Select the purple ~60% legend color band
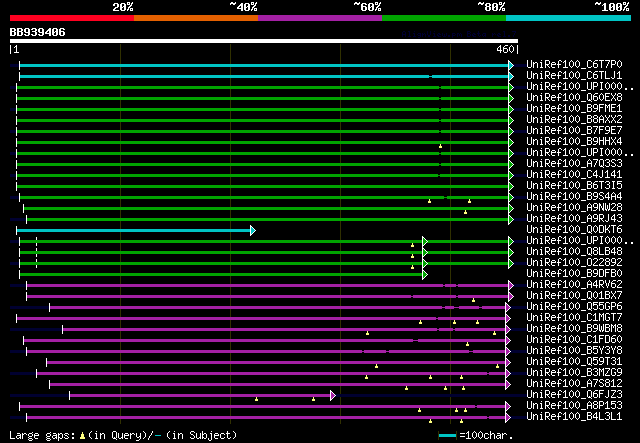640x443 pixels. [x=319, y=18]
